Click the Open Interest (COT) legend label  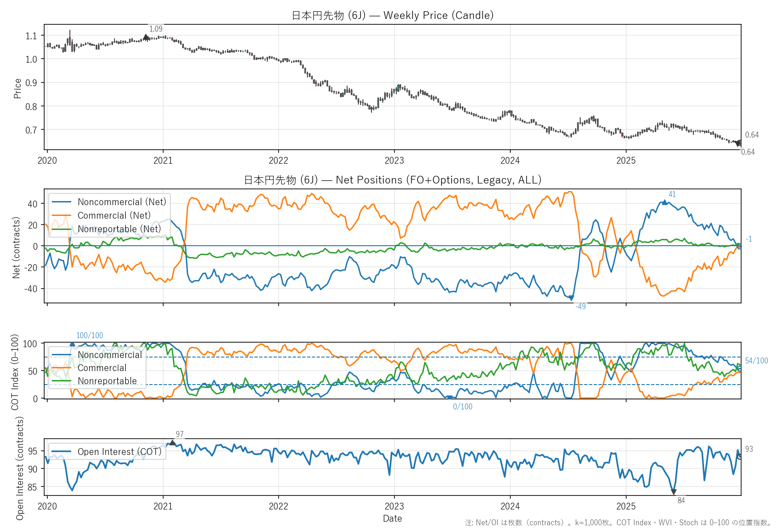tap(119, 452)
